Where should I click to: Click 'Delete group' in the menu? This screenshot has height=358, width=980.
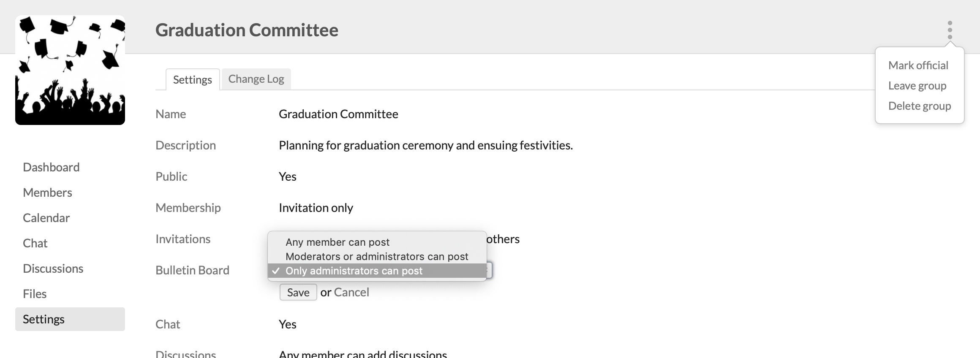pyautogui.click(x=919, y=106)
